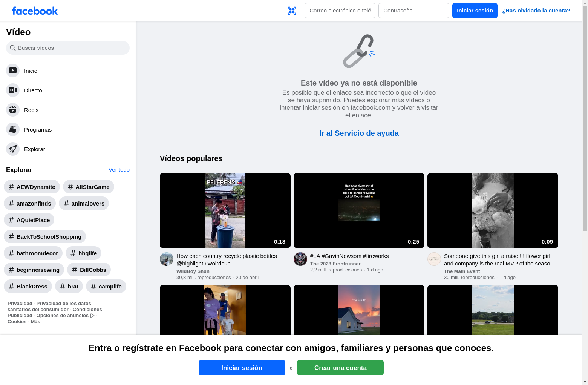The height and width of the screenshot is (385, 588).
Task: Open the AllStarGame hashtag chip
Action: pos(89,187)
